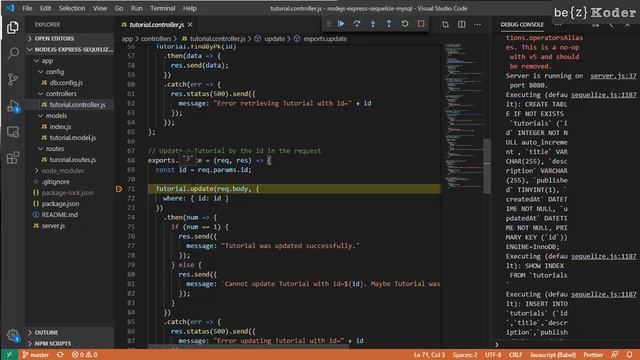
Task: Open the Manage gear menu
Action: pyautogui.click(x=13, y=336)
